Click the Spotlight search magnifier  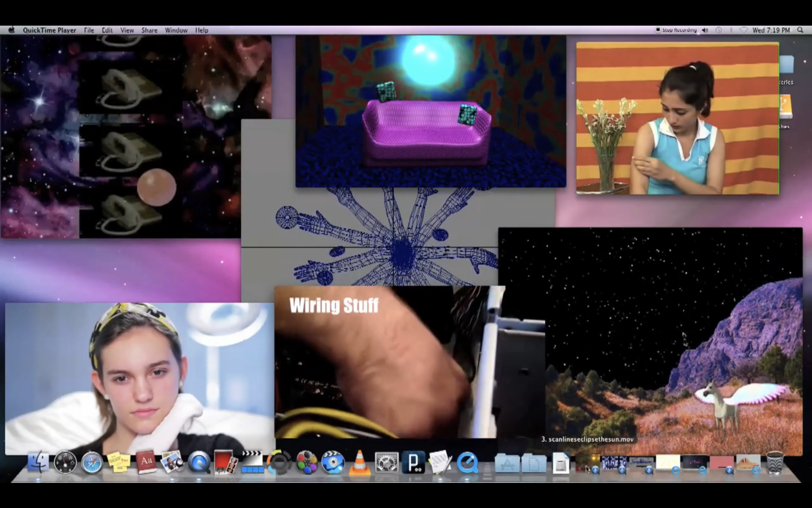800,30
